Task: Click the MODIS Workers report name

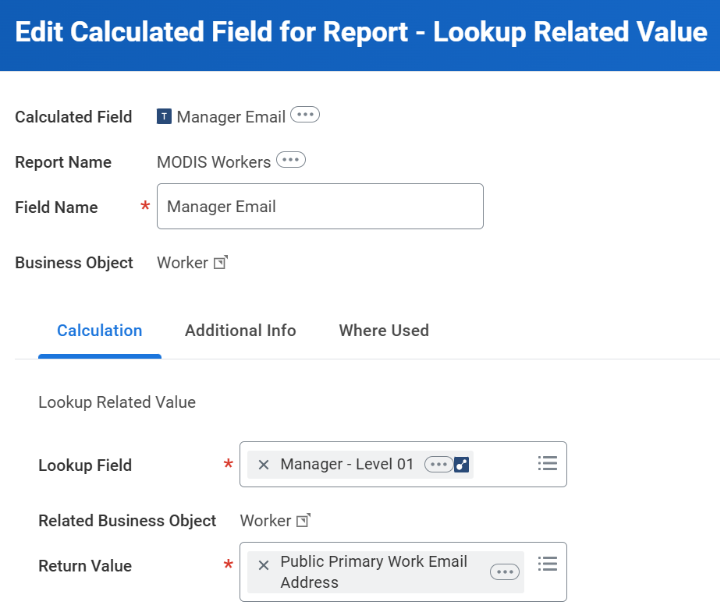Action: 214,162
